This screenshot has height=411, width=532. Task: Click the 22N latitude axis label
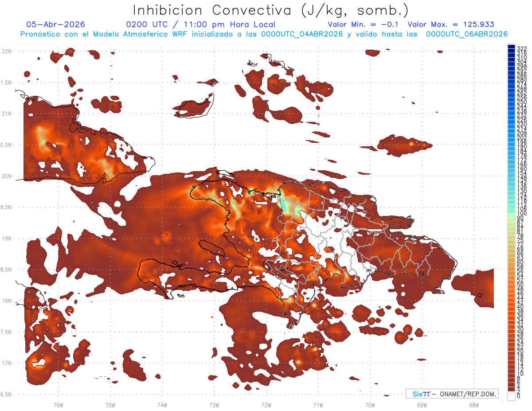coord(7,51)
